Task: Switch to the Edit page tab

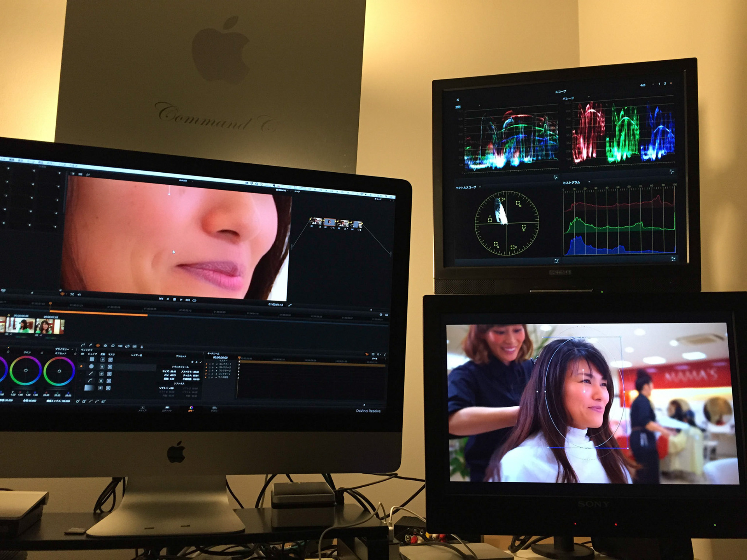Action: pos(167,409)
